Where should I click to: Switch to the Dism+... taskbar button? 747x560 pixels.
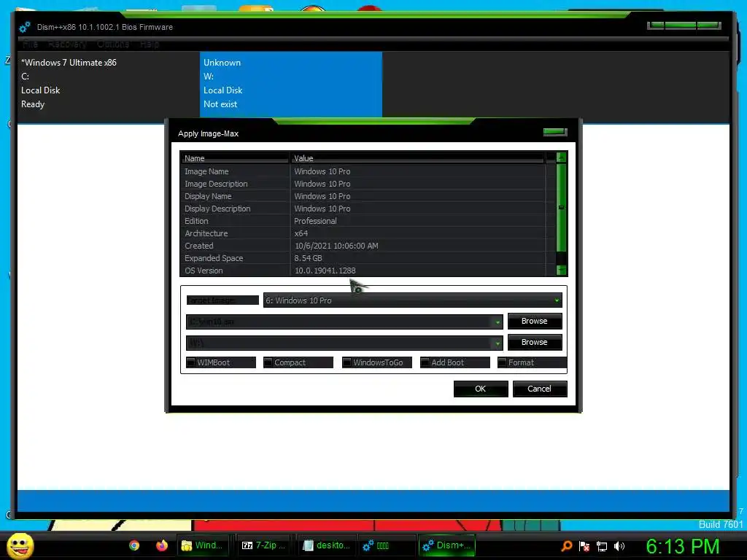tap(447, 545)
